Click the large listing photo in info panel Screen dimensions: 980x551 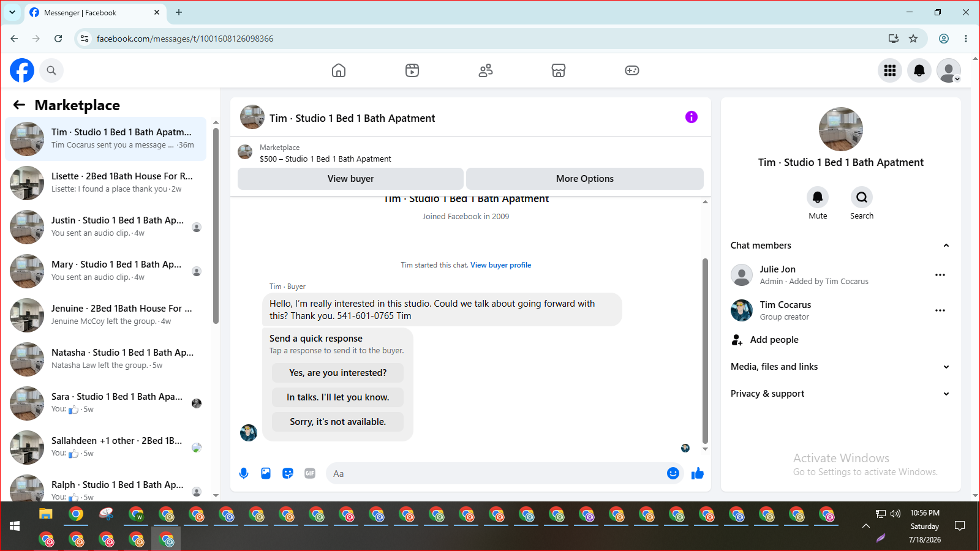pyautogui.click(x=841, y=129)
